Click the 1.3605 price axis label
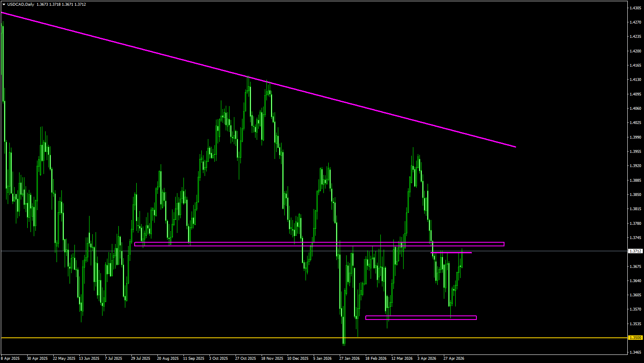The image size is (644, 363). pos(635,295)
